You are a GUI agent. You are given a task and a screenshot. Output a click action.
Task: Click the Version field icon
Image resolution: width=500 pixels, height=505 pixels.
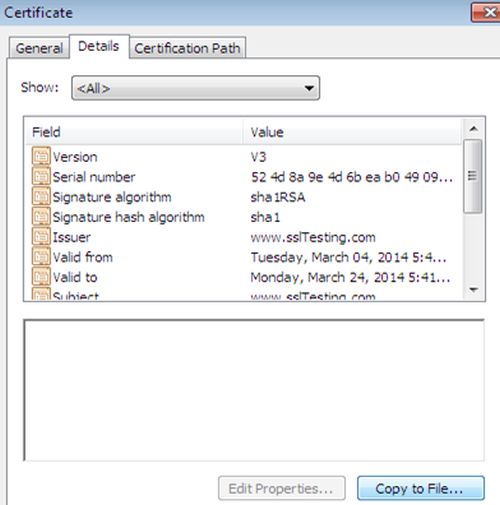[x=41, y=156]
